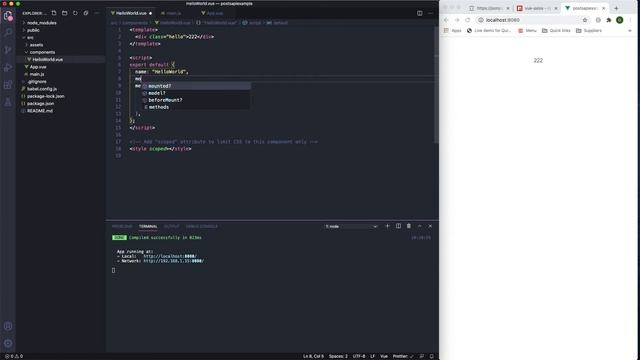Open the Source Control view

(x=8, y=50)
